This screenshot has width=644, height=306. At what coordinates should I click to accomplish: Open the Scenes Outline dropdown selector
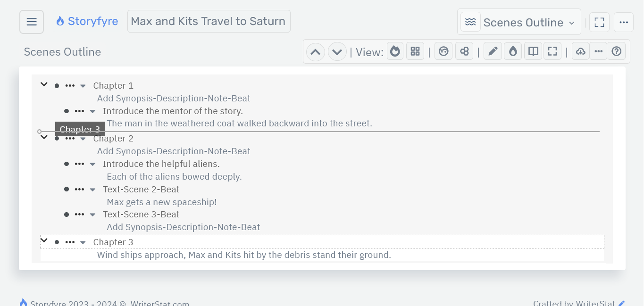tap(519, 22)
